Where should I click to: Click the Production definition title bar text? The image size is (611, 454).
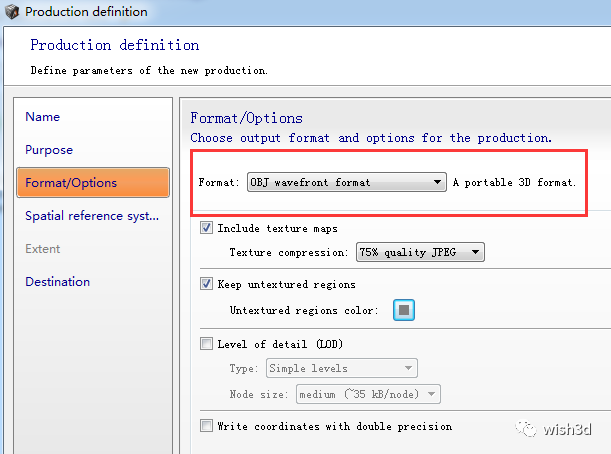(86, 12)
